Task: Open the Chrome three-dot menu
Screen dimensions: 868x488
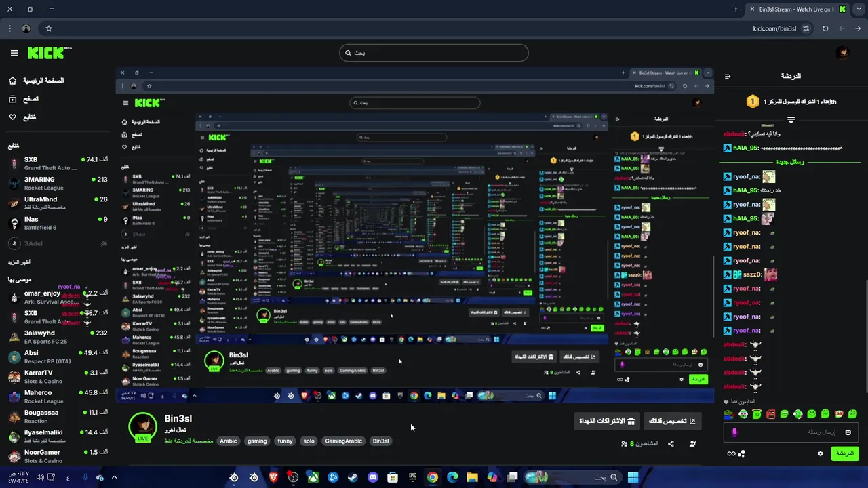Action: point(9,28)
